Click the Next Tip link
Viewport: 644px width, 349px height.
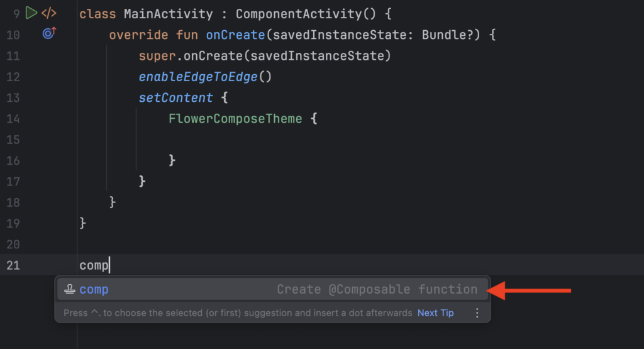pyautogui.click(x=435, y=313)
